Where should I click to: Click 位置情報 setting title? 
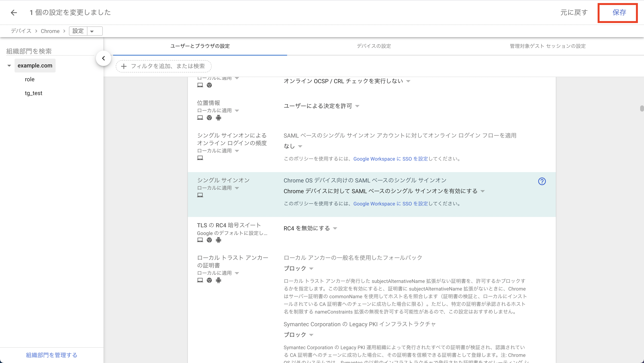209,103
